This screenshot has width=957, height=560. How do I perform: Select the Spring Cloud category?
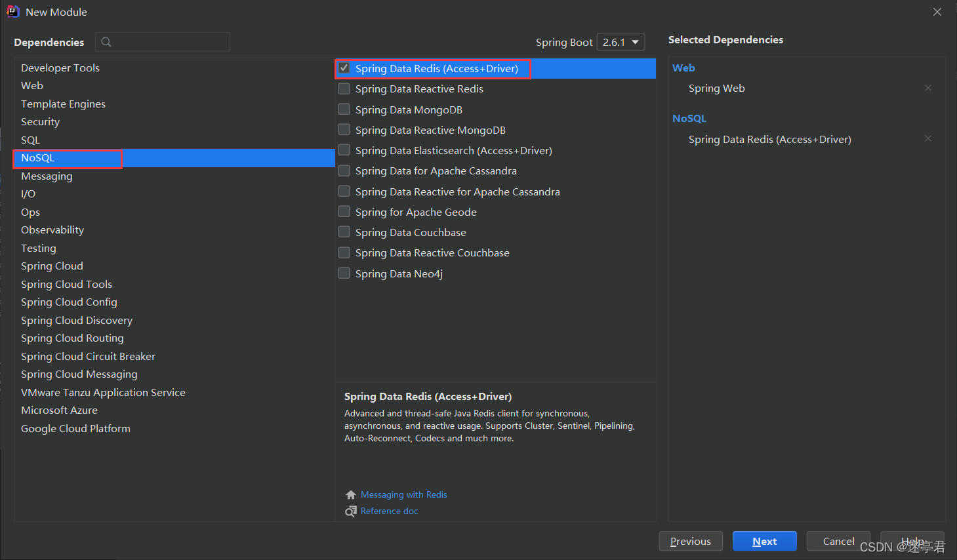(174, 266)
